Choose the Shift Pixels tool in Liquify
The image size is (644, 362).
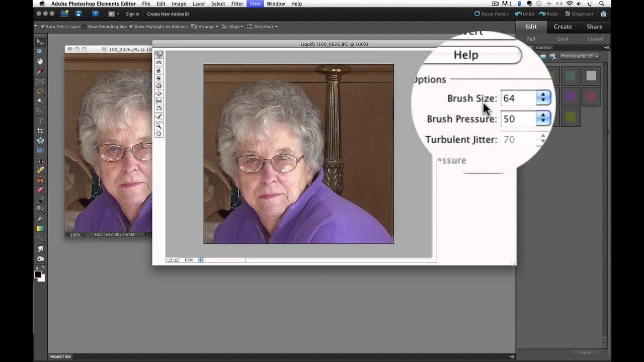pos(159,101)
